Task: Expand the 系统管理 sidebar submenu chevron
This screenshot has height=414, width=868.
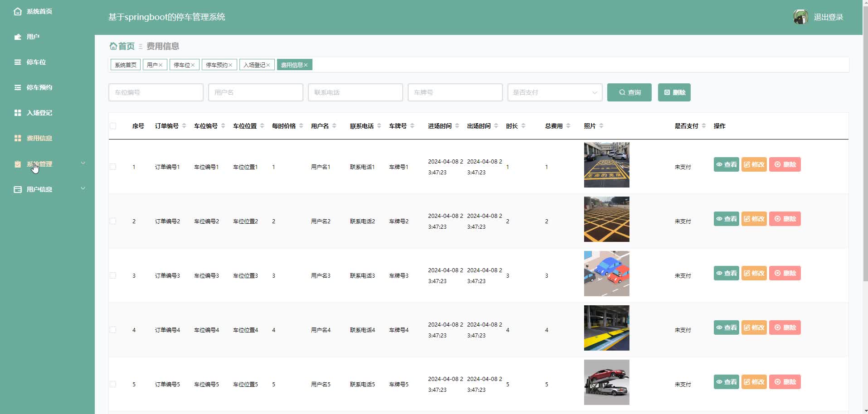Action: (83, 163)
